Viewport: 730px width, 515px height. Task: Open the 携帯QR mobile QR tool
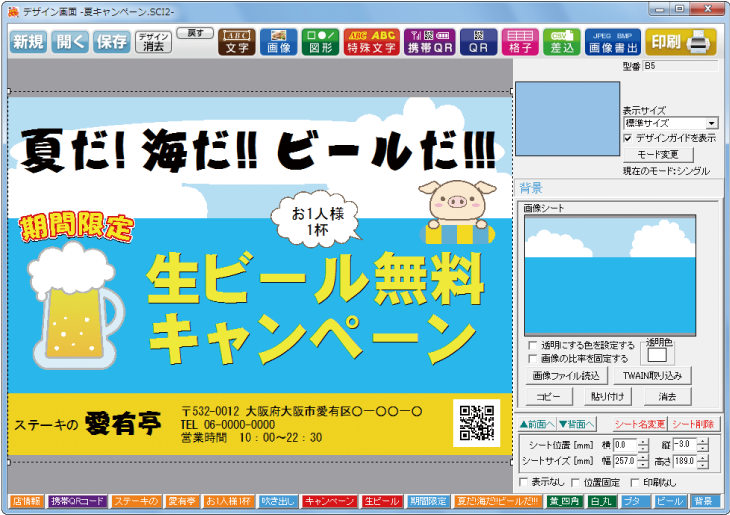click(x=428, y=41)
